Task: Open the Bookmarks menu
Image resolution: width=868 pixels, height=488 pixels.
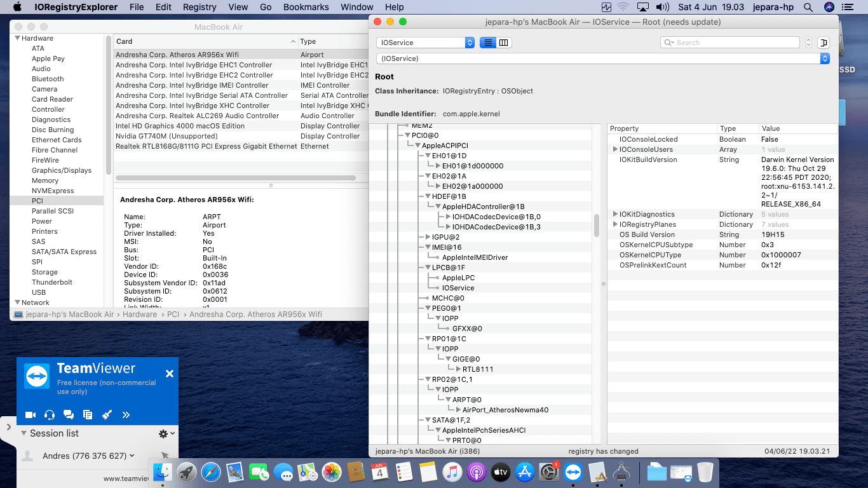Action: [306, 7]
